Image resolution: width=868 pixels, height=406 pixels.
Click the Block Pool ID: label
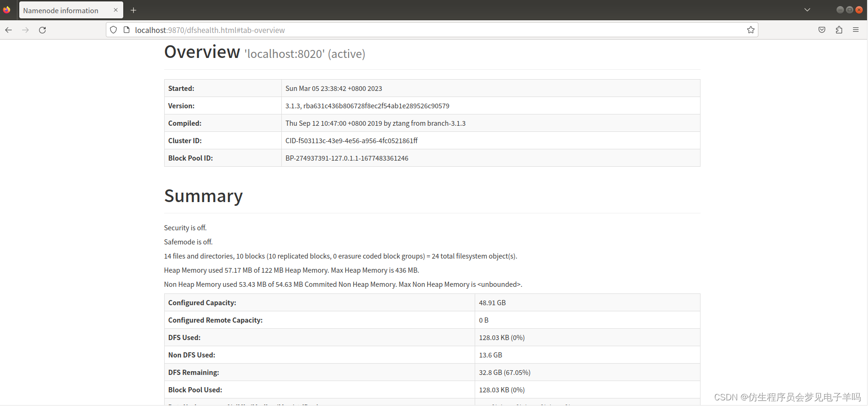click(x=191, y=158)
